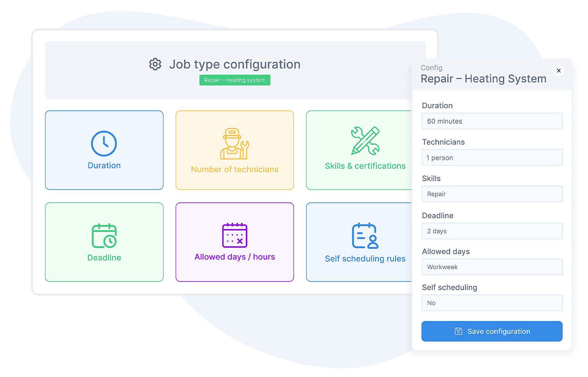Click the wrench and pencil skills icon
The width and height of the screenshot is (588, 377).
tap(365, 141)
